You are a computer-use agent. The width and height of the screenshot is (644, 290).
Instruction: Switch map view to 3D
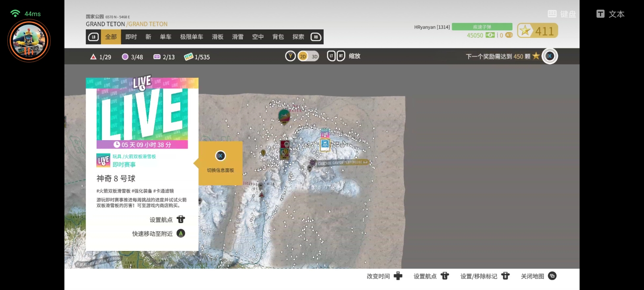pos(314,56)
